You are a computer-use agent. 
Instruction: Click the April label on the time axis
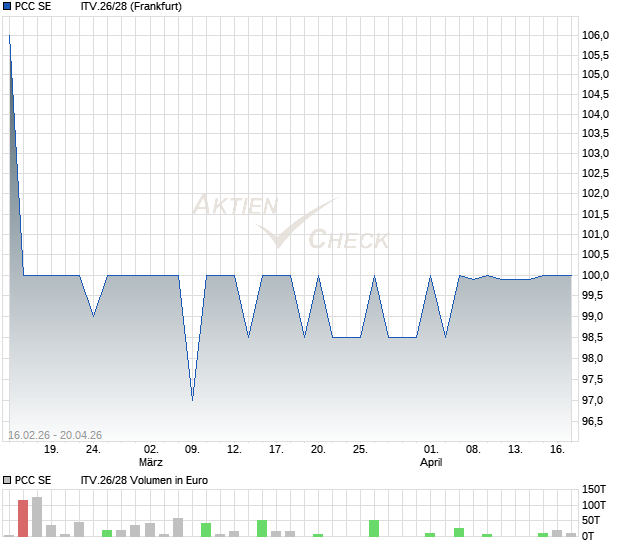431,463
